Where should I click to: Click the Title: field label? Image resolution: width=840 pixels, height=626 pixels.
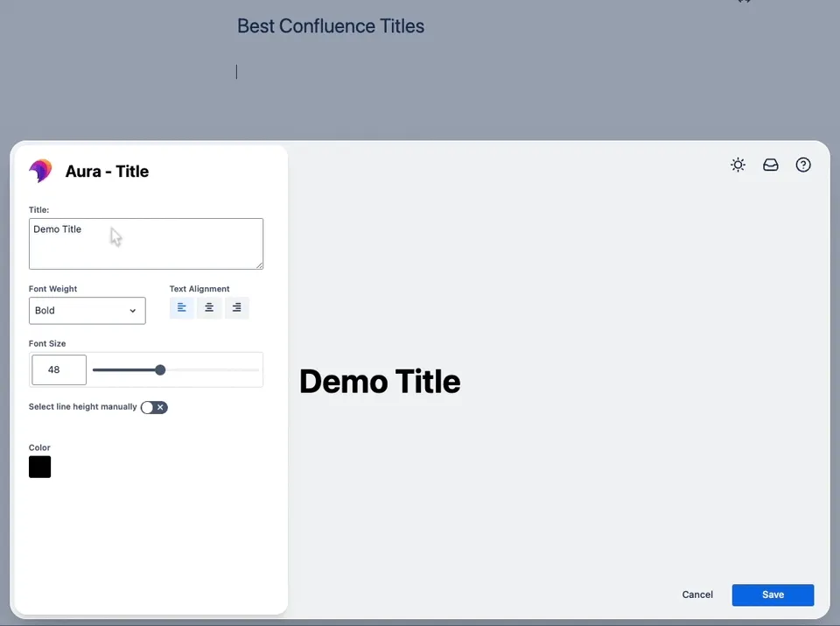click(x=38, y=210)
